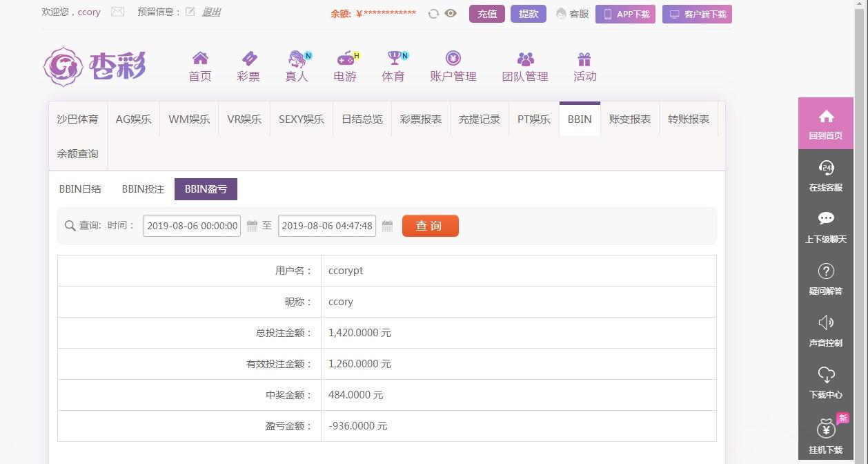Viewport: 868px width, 464px height.
Task: Edit reserved info via the pencil icon
Action: coord(190,12)
